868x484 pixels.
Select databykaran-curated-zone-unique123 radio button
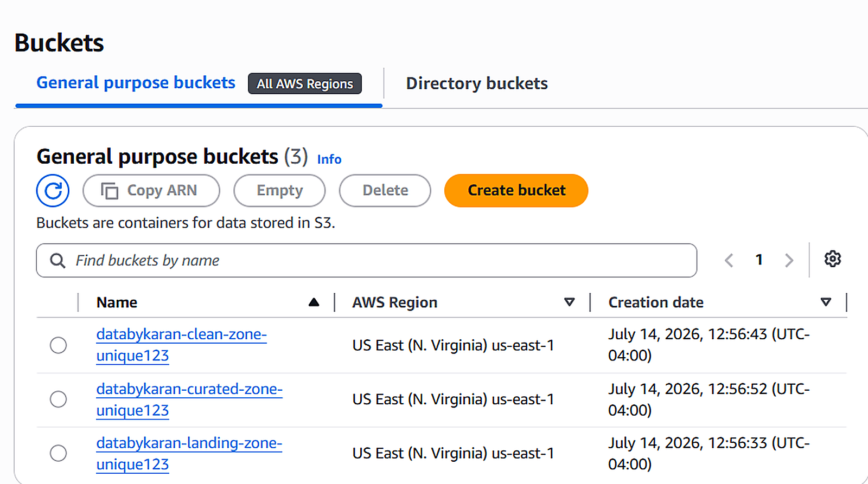point(58,399)
